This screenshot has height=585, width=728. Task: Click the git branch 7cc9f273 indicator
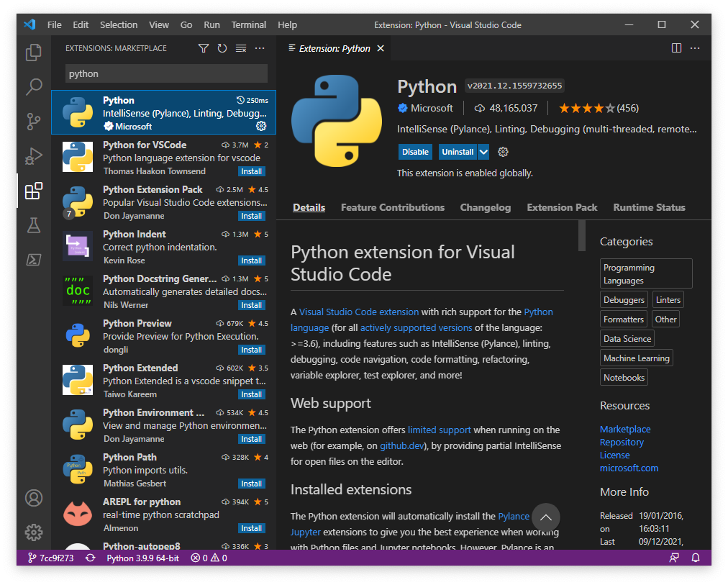[x=50, y=558]
